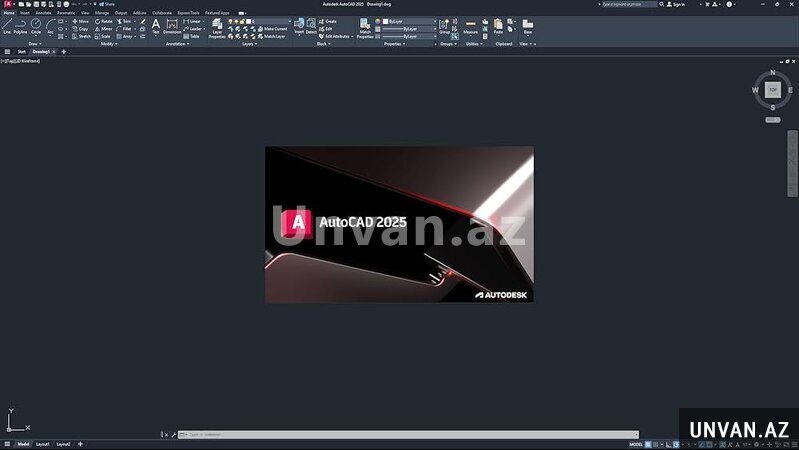799x450 pixels.
Task: Click the Detect block tool
Action: 311,27
